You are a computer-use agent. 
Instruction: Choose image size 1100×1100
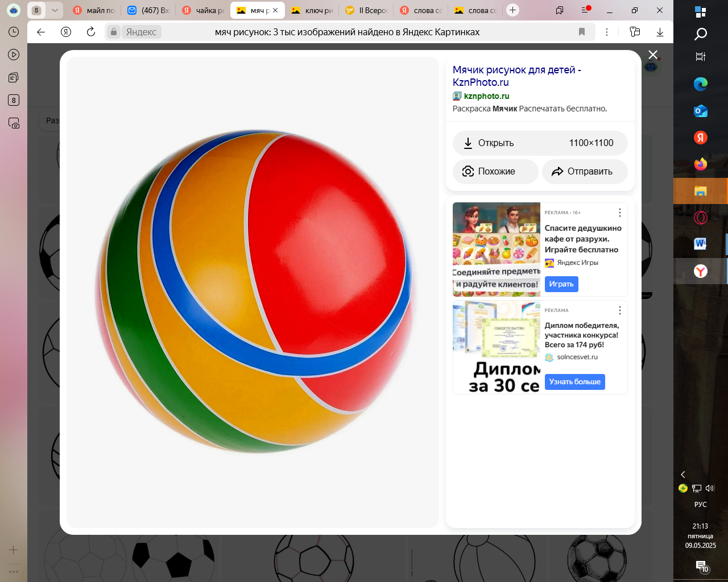pyautogui.click(x=591, y=143)
